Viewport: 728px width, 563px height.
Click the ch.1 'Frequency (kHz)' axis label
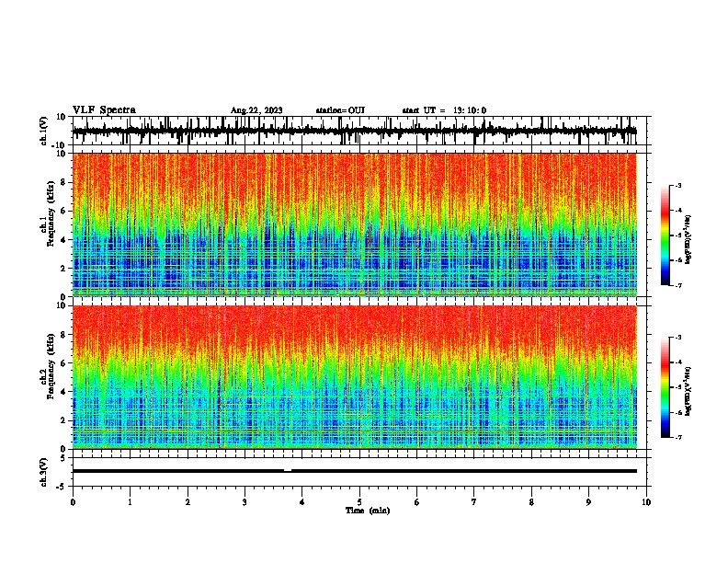[x=51, y=213]
